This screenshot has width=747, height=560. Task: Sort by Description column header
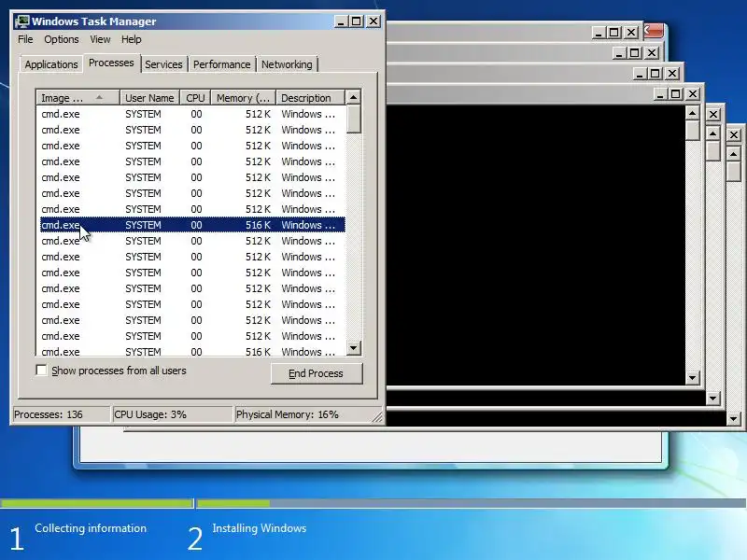pos(310,98)
